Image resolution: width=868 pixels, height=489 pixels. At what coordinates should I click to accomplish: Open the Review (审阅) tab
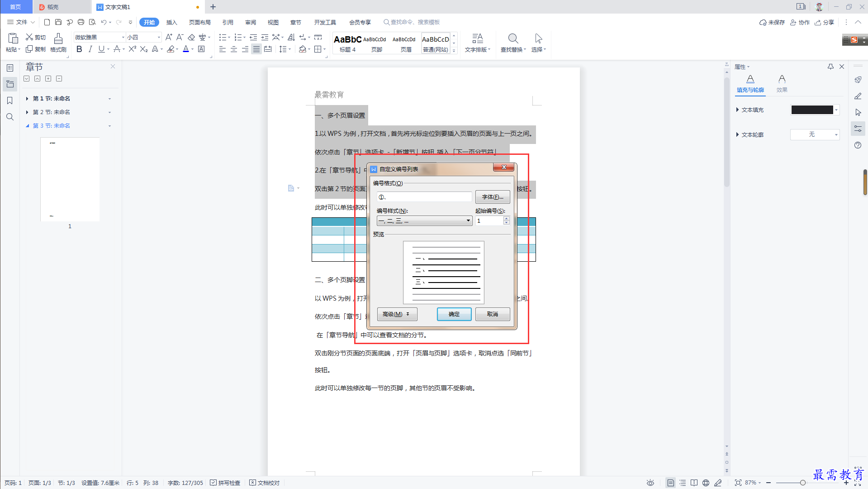point(251,22)
